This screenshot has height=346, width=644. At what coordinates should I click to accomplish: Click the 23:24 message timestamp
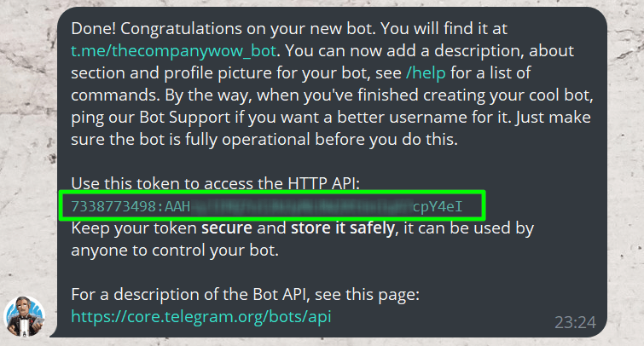point(575,323)
